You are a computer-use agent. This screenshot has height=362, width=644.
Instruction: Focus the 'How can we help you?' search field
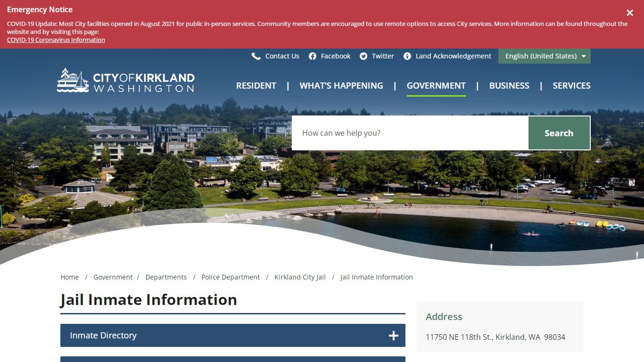pyautogui.click(x=410, y=133)
